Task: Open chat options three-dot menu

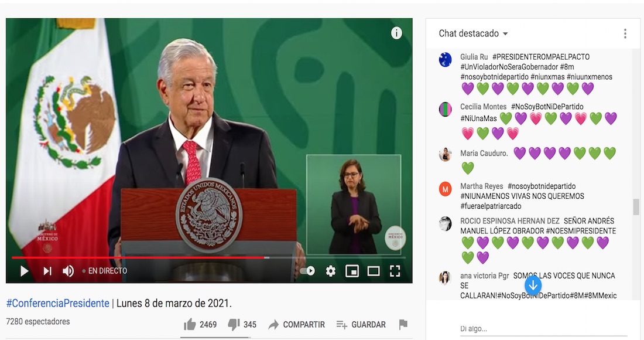Action: pyautogui.click(x=625, y=34)
